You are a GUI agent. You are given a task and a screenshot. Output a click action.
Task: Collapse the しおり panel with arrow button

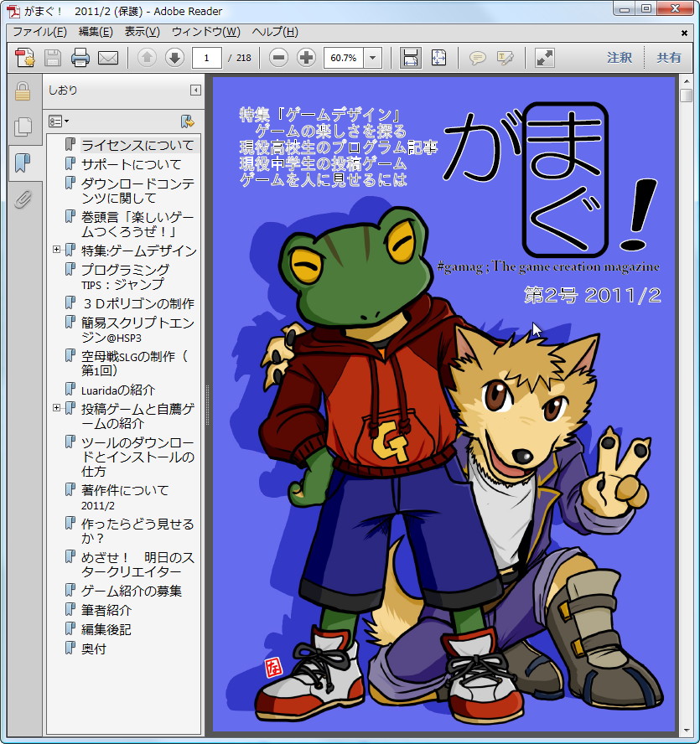(x=195, y=90)
